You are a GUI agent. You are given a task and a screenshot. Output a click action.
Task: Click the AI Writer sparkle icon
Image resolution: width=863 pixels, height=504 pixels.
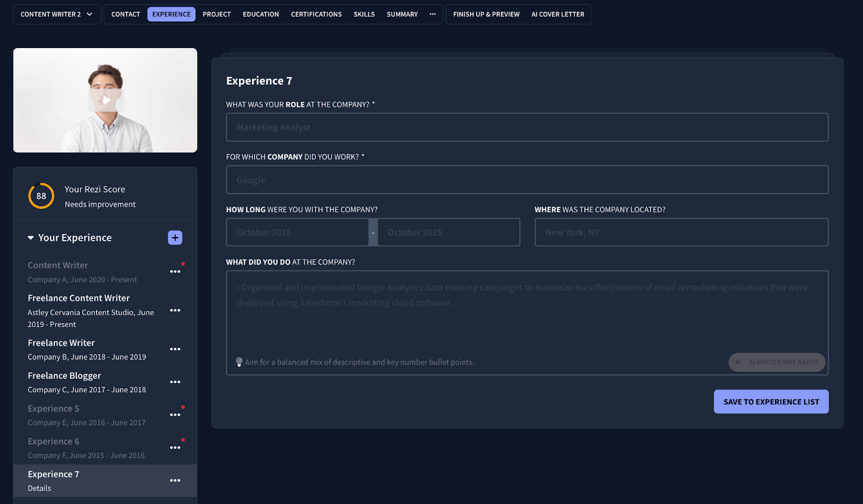pos(737,362)
